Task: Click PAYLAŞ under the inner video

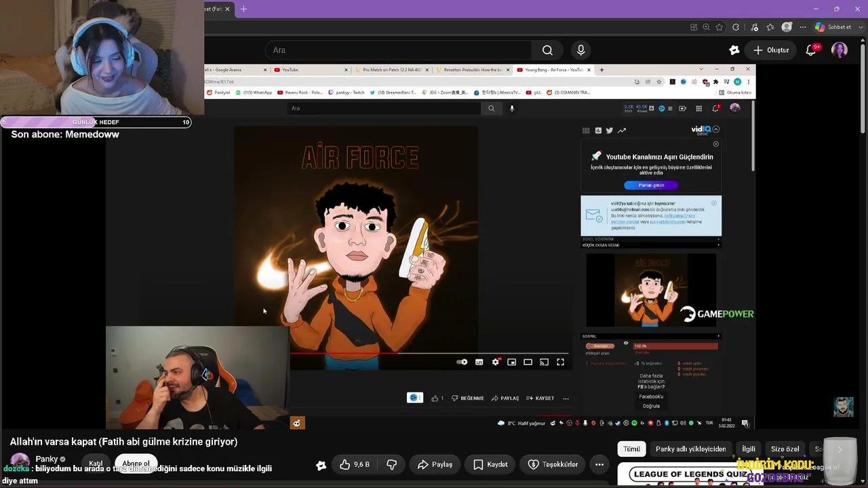Action: click(505, 399)
